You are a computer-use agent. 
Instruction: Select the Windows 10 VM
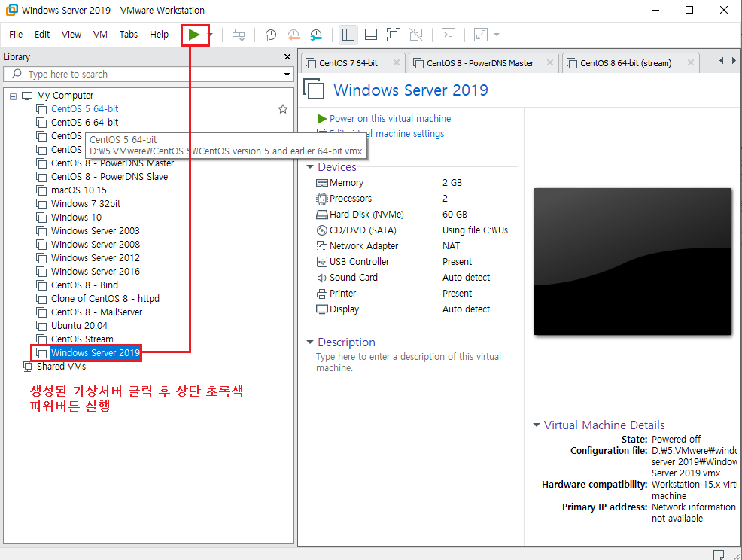pos(76,218)
